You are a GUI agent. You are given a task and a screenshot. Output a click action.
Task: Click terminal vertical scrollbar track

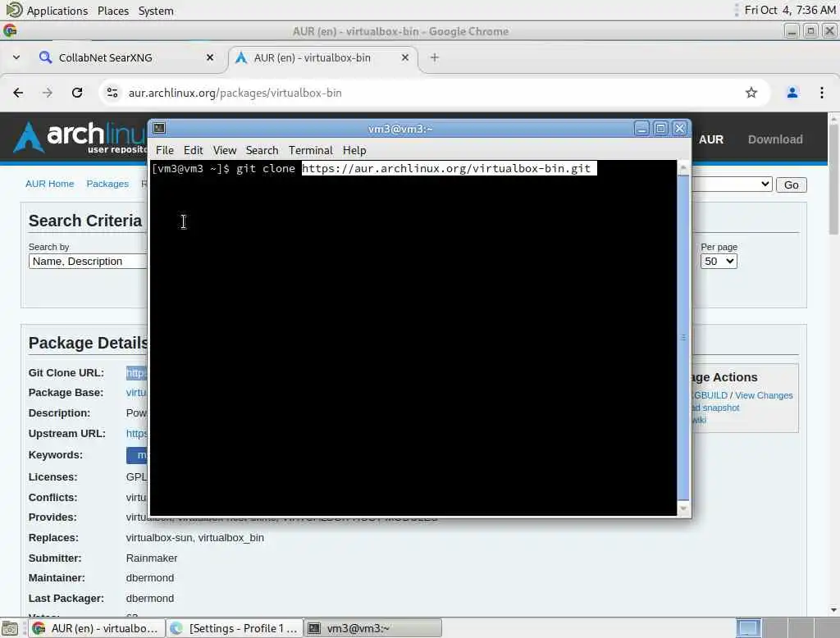pyautogui.click(x=683, y=338)
